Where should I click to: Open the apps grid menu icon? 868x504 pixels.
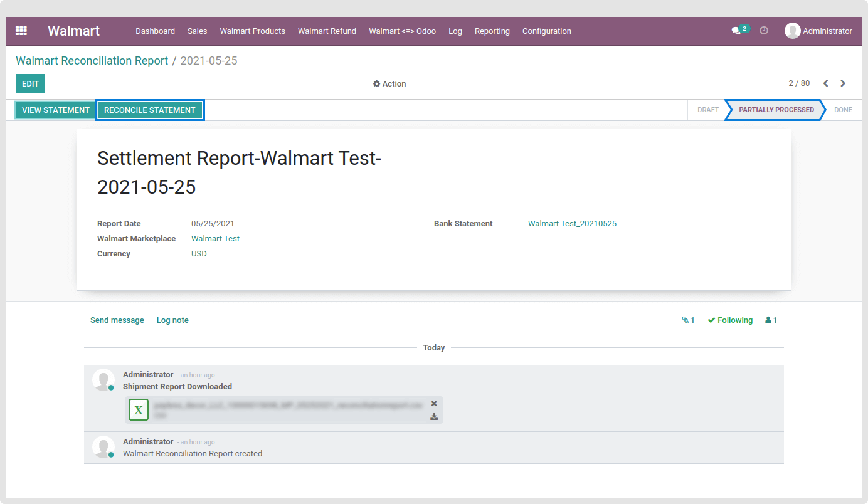[21, 31]
